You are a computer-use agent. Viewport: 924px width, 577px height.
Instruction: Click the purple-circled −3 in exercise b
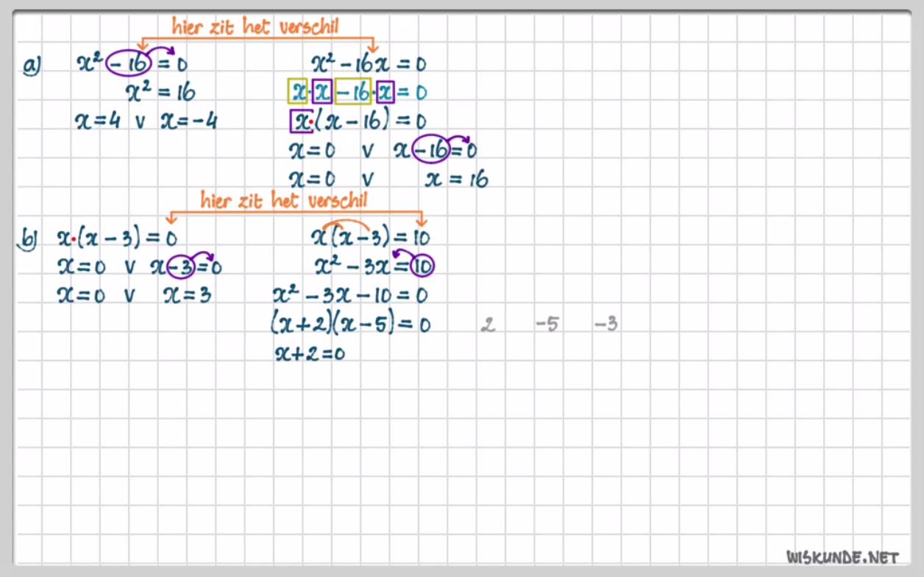click(x=182, y=267)
